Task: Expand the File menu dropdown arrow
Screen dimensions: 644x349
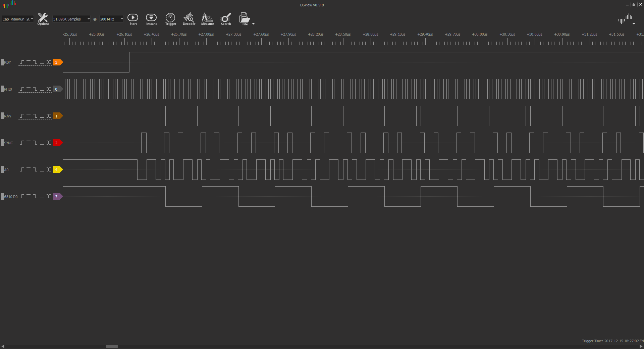Action: point(253,24)
